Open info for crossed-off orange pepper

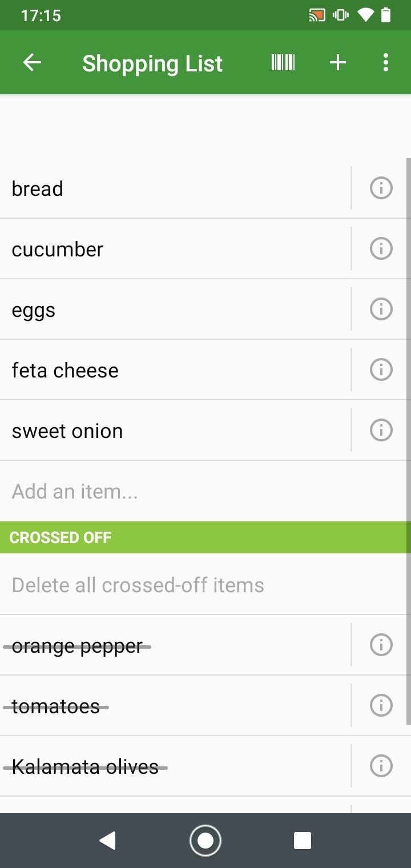point(381,645)
